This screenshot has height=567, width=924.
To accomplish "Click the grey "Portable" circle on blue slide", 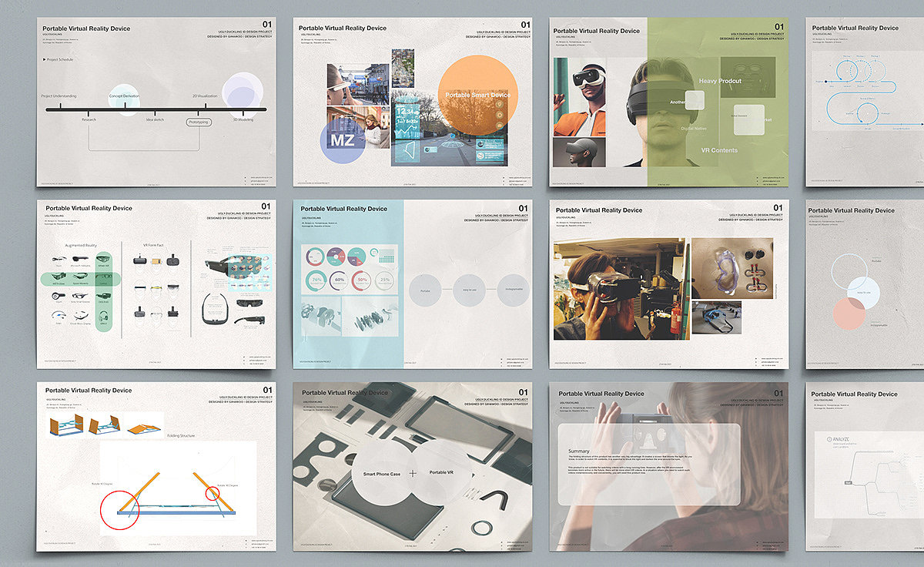I will [x=425, y=290].
